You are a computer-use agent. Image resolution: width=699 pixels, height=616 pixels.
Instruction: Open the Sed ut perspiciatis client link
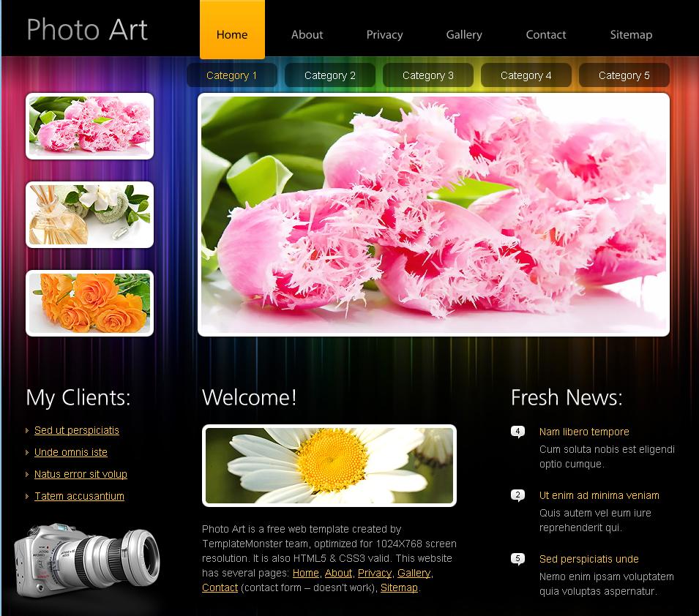coord(77,430)
